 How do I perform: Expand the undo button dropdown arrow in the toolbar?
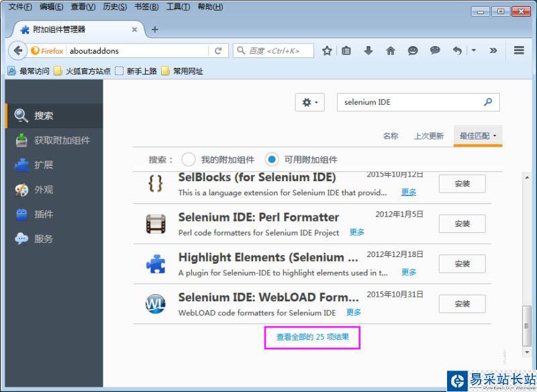[x=474, y=50]
